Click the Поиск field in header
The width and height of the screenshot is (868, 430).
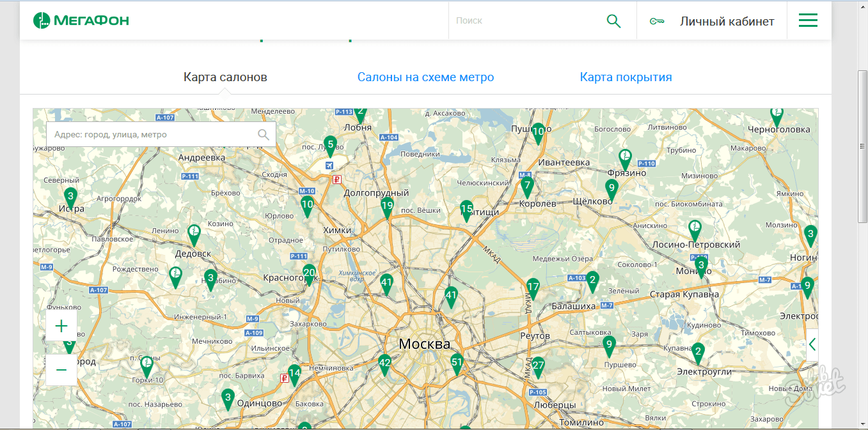(x=525, y=21)
